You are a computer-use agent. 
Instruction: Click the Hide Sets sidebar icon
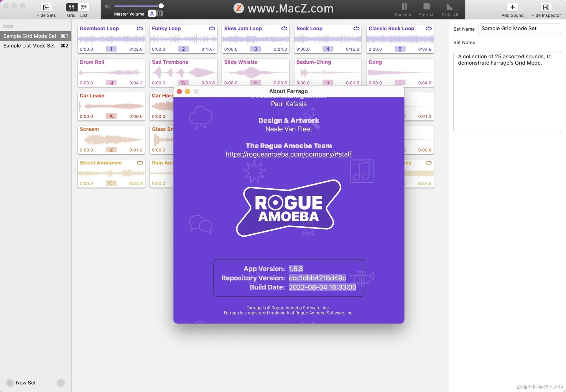[x=46, y=7]
